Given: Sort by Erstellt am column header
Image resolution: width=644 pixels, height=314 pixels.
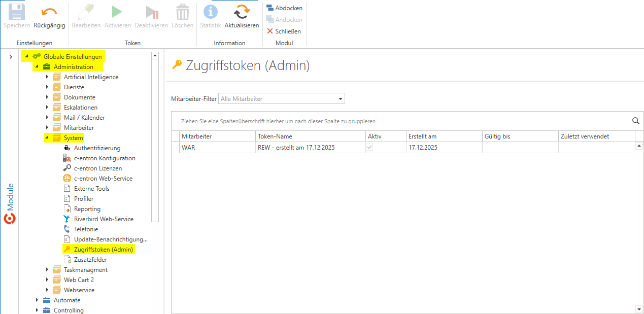Looking at the screenshot, I should tap(444, 136).
